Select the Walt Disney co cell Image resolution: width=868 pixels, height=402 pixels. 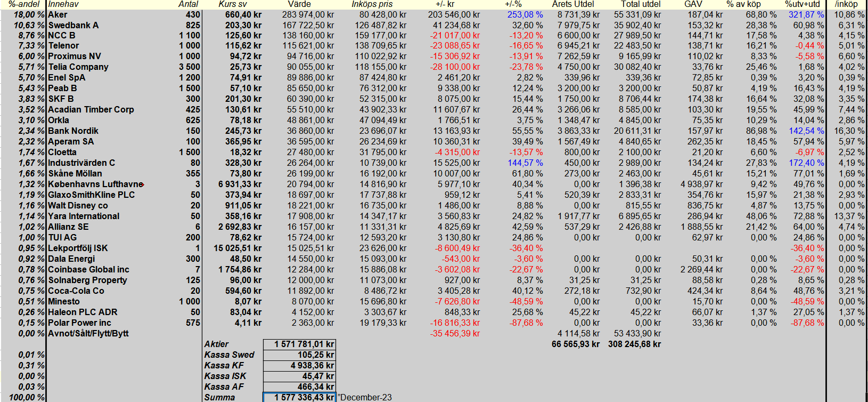(x=78, y=206)
